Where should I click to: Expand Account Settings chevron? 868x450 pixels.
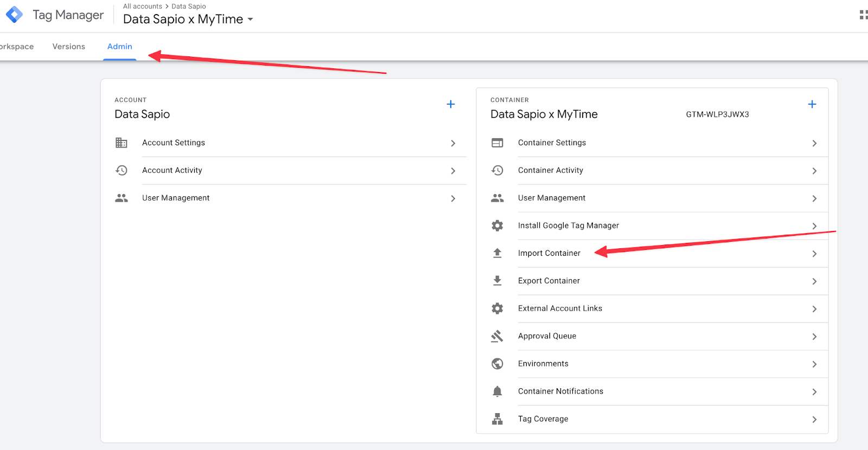pyautogui.click(x=453, y=143)
